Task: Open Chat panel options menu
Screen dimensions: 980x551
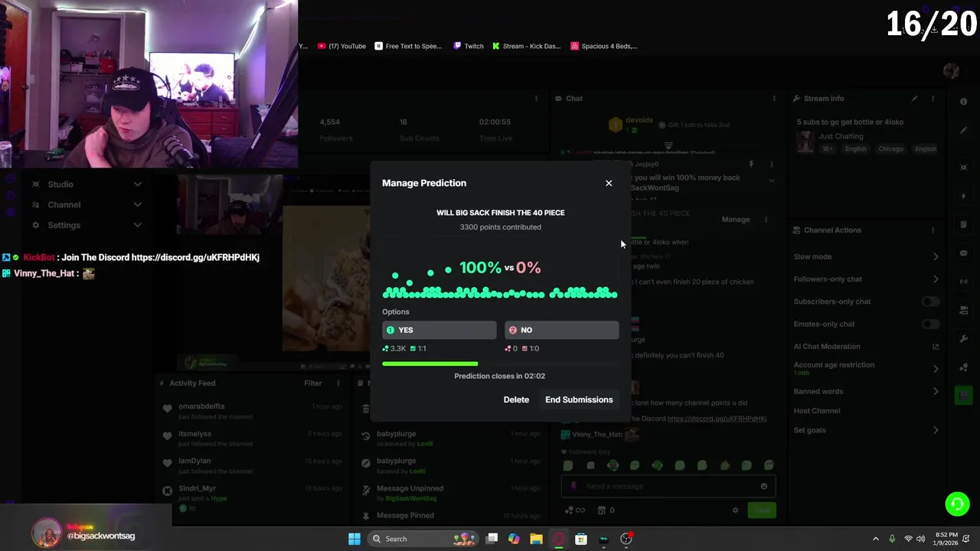Action: click(x=774, y=99)
